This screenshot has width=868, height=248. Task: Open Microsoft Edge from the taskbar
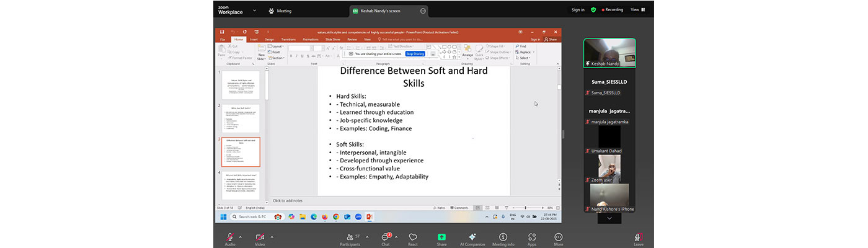(x=314, y=217)
